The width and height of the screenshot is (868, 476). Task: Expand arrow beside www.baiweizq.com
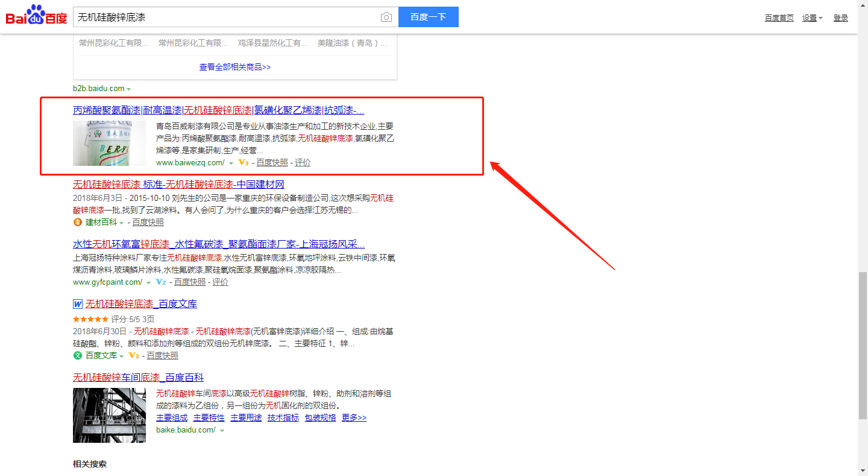[231, 163]
